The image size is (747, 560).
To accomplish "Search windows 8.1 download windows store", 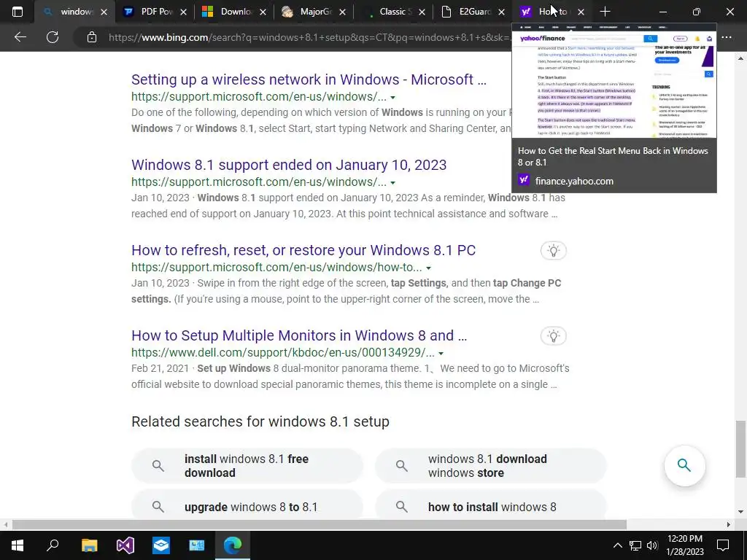I will coord(491,466).
